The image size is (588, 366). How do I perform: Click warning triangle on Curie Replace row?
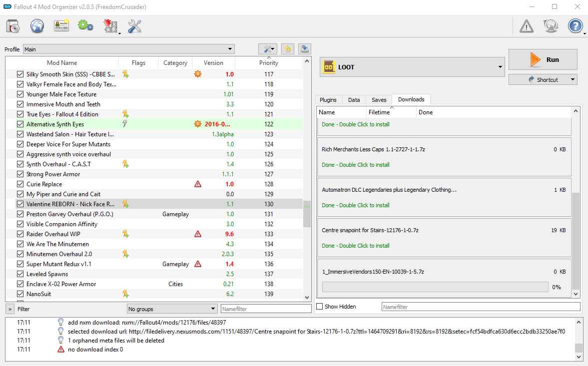198,184
